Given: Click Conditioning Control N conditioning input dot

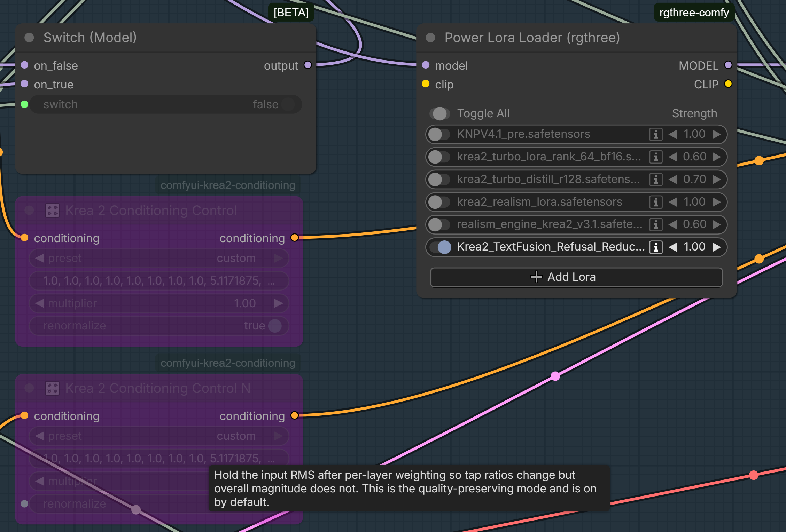Looking at the screenshot, I should click(24, 415).
